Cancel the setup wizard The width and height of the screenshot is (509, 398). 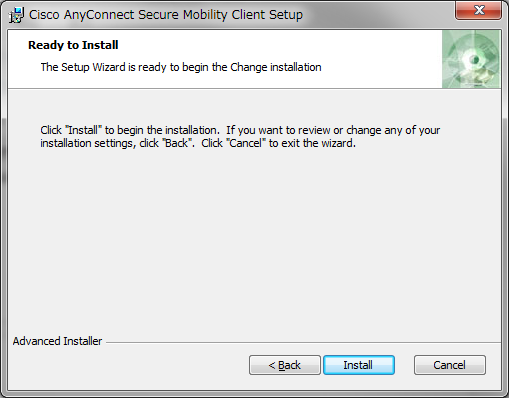450,365
